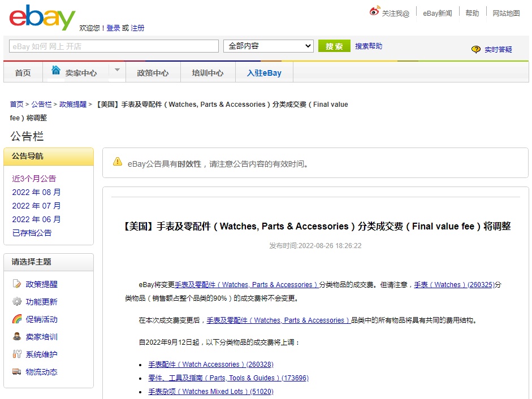Select the 功能更新 gear icon
This screenshot has height=399, width=532.
17,302
